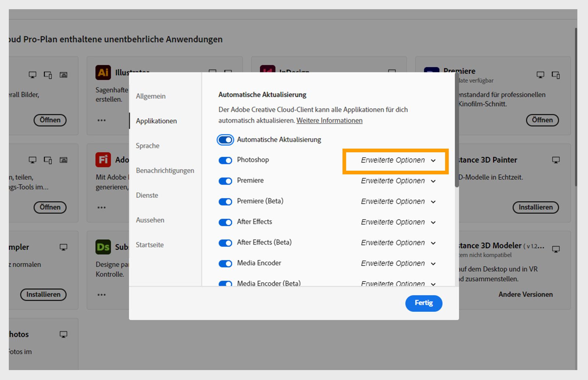588x380 pixels.
Task: Open the Weitere Informationen link
Action: point(329,121)
